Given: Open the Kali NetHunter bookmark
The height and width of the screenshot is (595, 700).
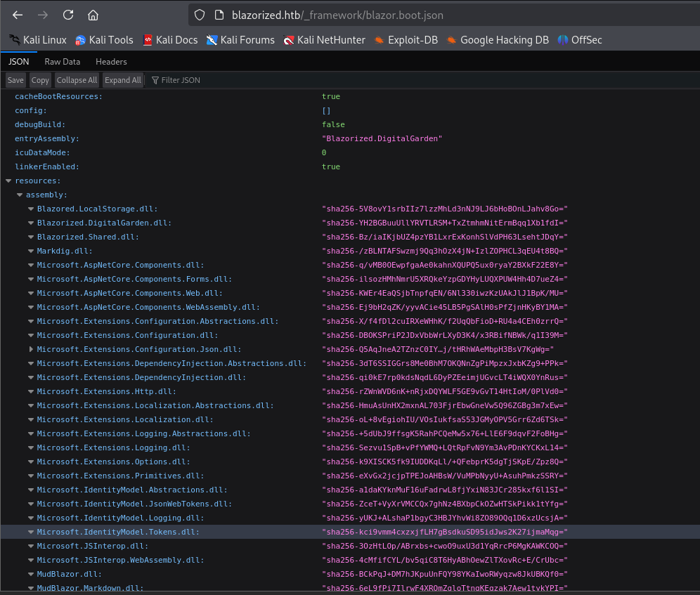Looking at the screenshot, I should 324,40.
